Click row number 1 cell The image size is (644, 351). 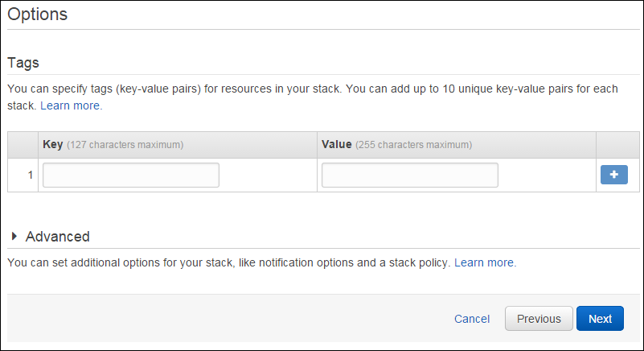pyautogui.click(x=23, y=175)
